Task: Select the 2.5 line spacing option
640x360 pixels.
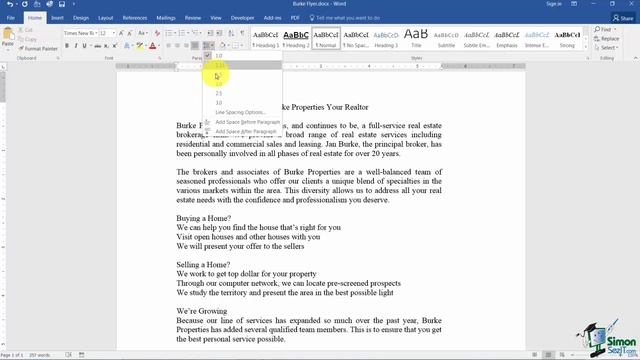Action: (242, 93)
